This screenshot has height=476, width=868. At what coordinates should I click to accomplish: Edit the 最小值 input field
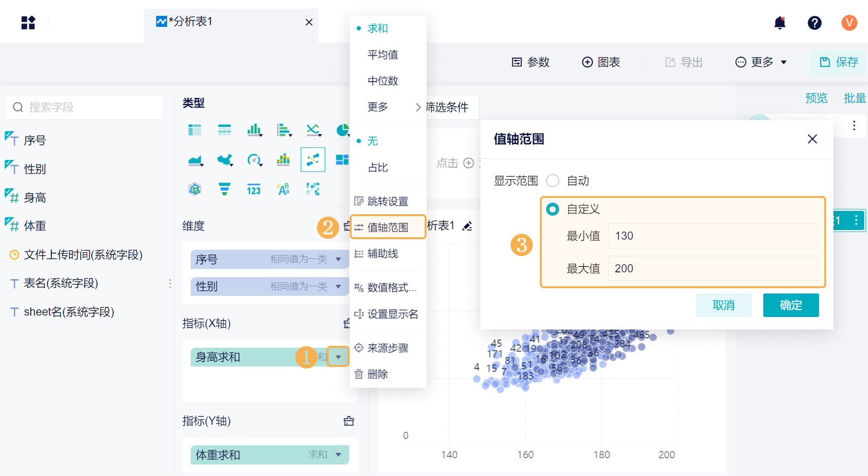point(713,236)
